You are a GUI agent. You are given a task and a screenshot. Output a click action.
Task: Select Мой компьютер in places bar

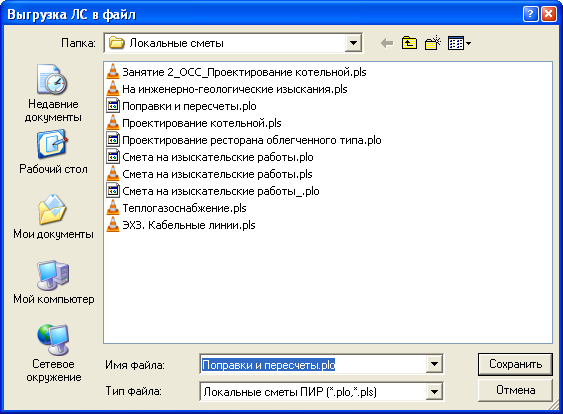[53, 282]
